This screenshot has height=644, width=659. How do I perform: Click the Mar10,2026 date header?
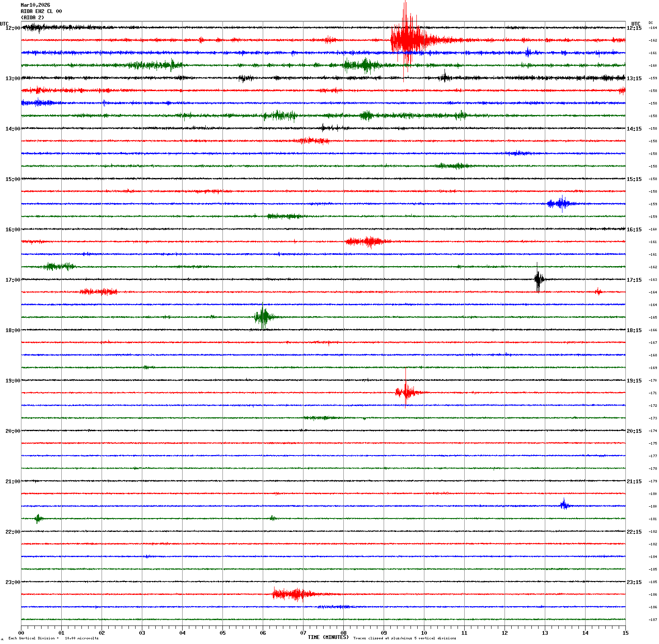(x=35, y=5)
